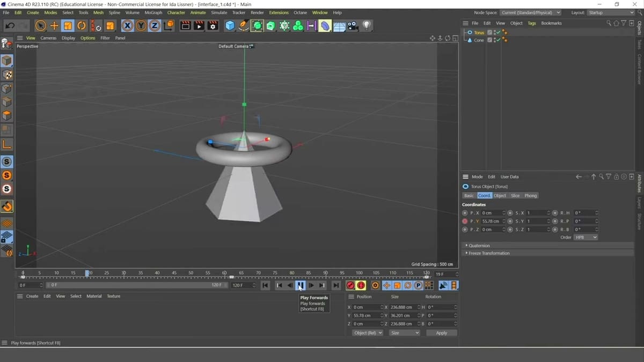
Task: Pause playback with the Play Forwards button
Action: pyautogui.click(x=301, y=285)
